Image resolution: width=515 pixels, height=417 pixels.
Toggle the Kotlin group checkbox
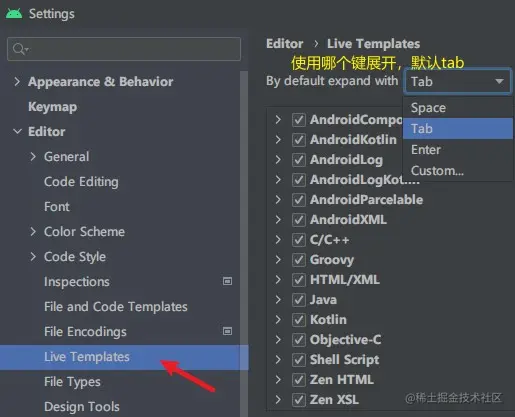coord(299,320)
